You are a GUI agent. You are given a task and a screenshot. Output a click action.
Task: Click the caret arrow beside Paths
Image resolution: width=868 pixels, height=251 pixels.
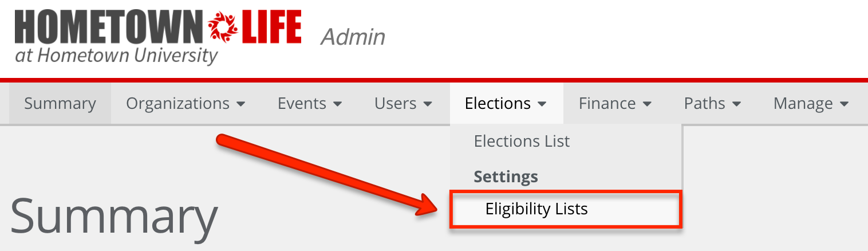click(x=737, y=104)
